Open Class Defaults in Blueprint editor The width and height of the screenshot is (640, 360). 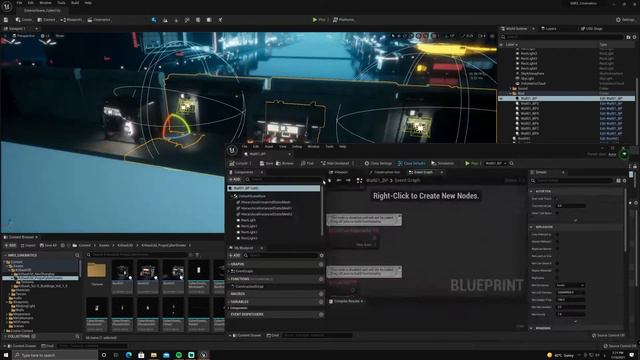411,163
